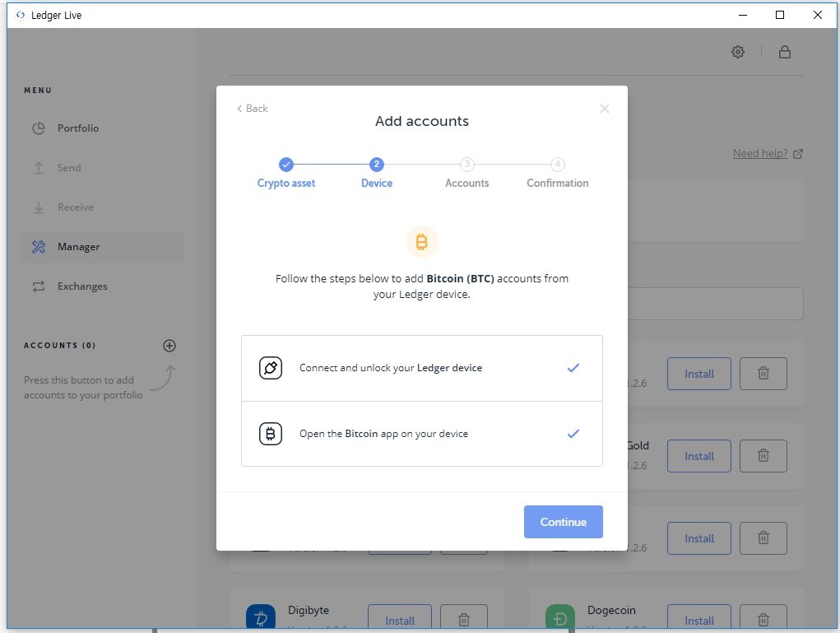The image size is (840, 633).
Task: Click the Digibyte app icon
Action: point(261,617)
